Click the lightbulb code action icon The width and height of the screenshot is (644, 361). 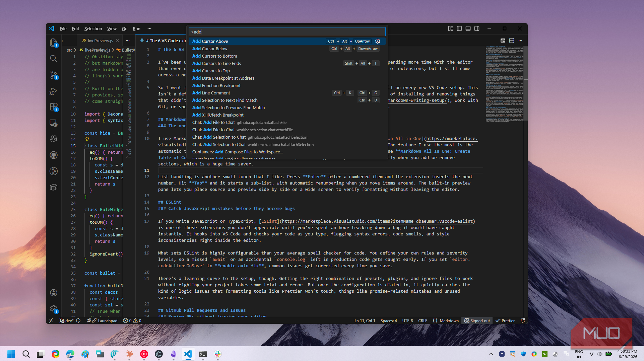(87, 139)
